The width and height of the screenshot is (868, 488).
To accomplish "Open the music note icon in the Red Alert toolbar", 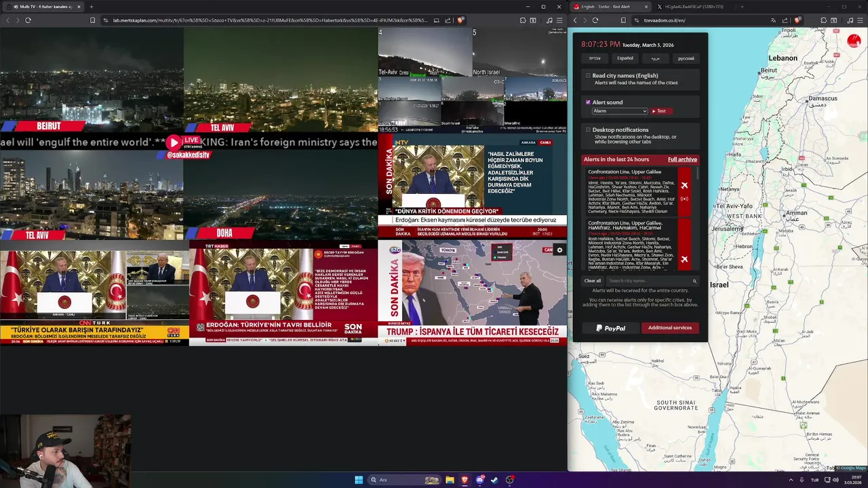I will click(850, 20).
